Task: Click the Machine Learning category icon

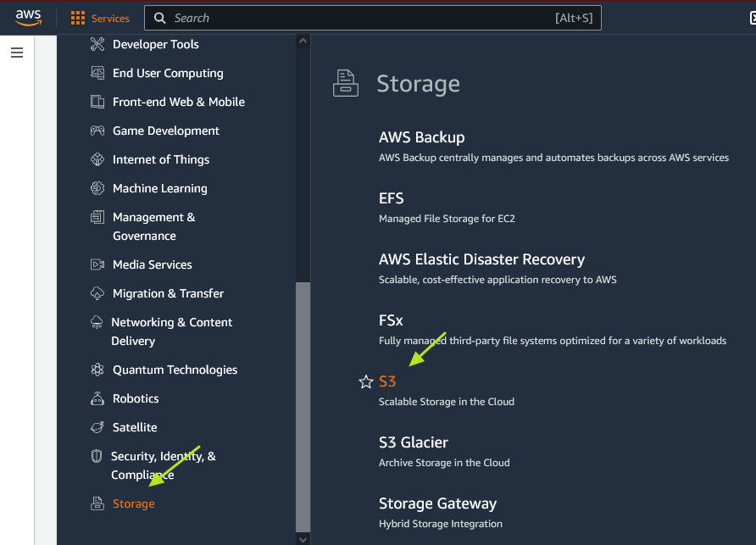Action: pyautogui.click(x=97, y=188)
